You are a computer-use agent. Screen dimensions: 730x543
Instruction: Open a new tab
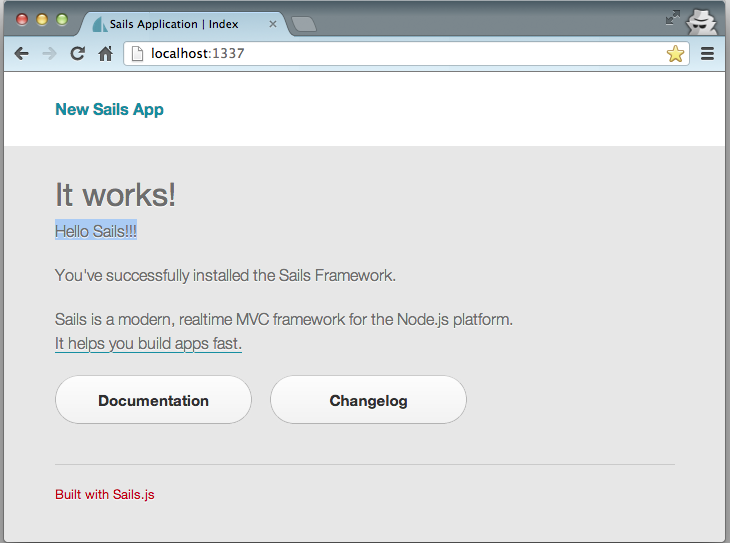[304, 24]
